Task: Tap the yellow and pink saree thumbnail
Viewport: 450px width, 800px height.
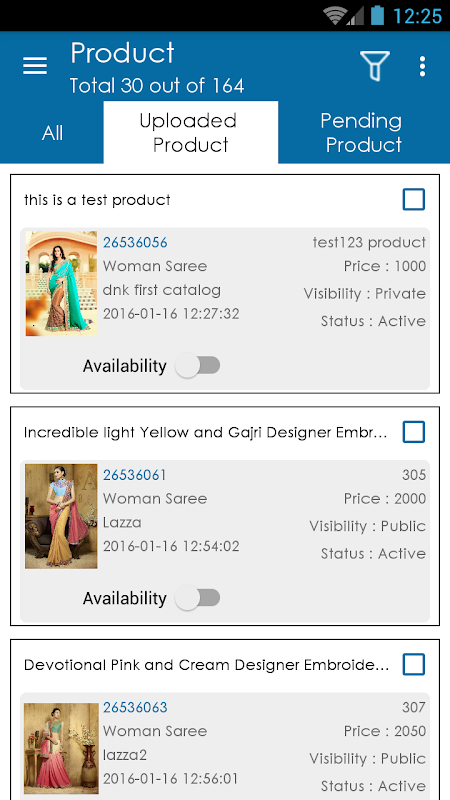Action: (x=61, y=516)
